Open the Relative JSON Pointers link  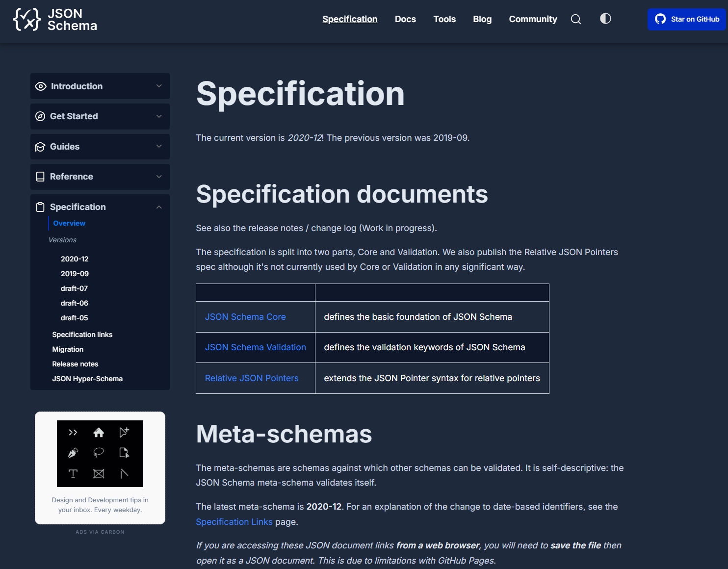click(x=252, y=378)
